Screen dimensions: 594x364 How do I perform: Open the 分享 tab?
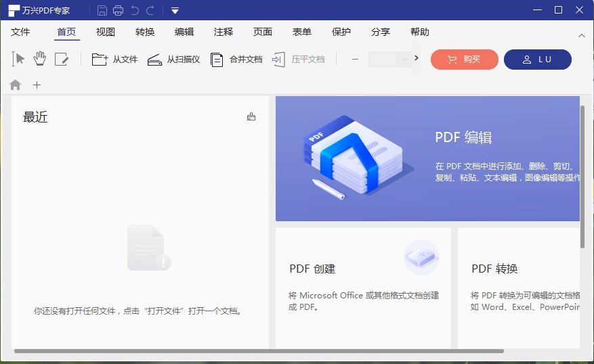(381, 32)
